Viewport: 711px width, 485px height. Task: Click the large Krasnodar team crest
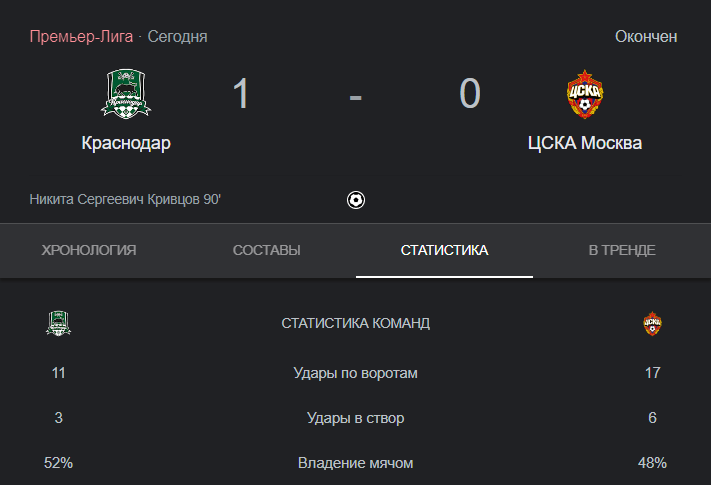[x=126, y=94]
